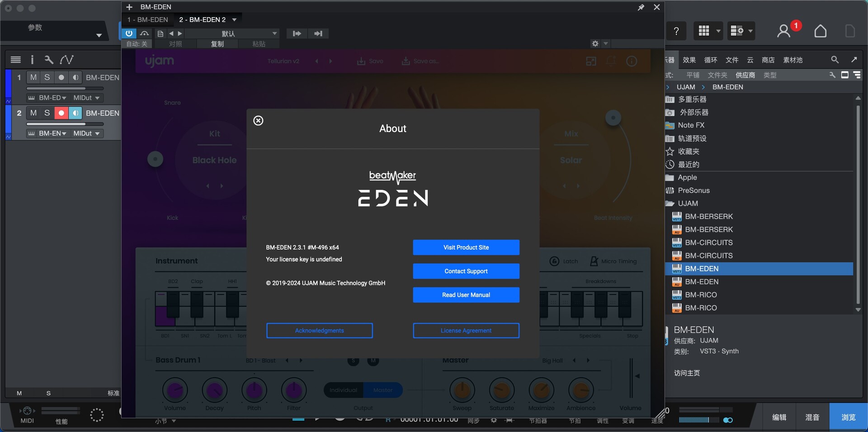
Task: Show automation curve icon
Action: tap(66, 60)
